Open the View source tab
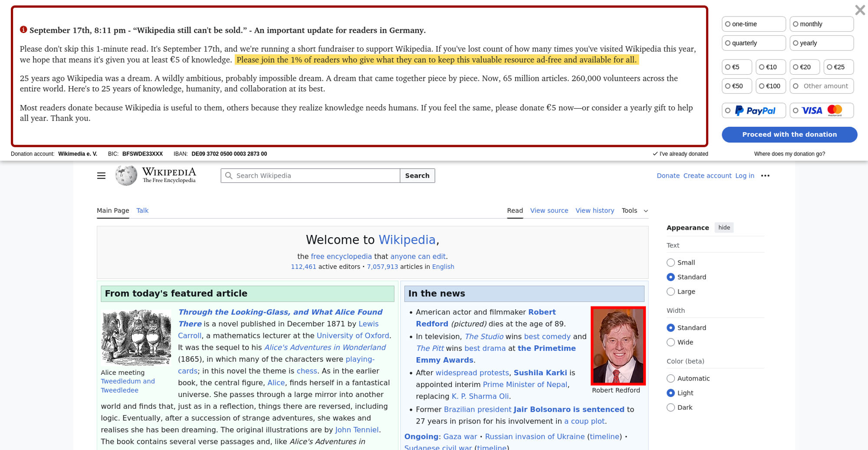The height and width of the screenshot is (450, 868). [549, 210]
